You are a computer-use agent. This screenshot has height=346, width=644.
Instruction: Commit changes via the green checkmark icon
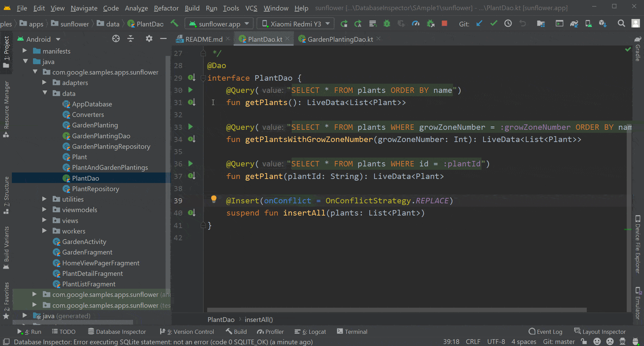494,24
